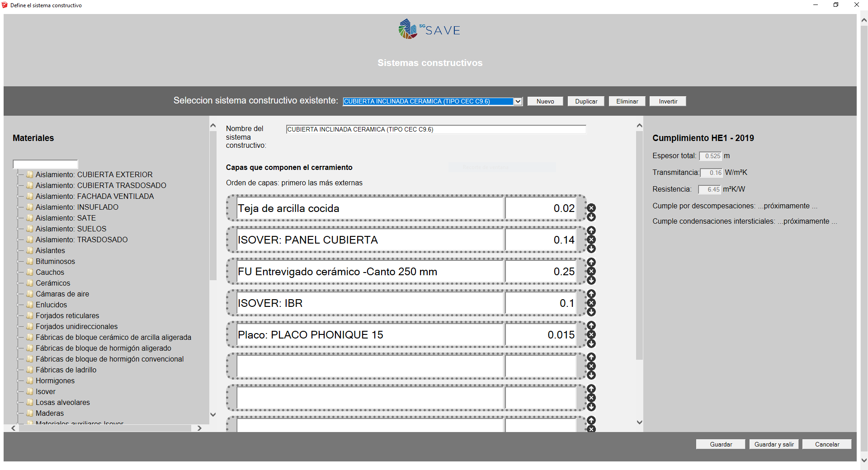Save and exit with Guardar y salir

pyautogui.click(x=774, y=444)
